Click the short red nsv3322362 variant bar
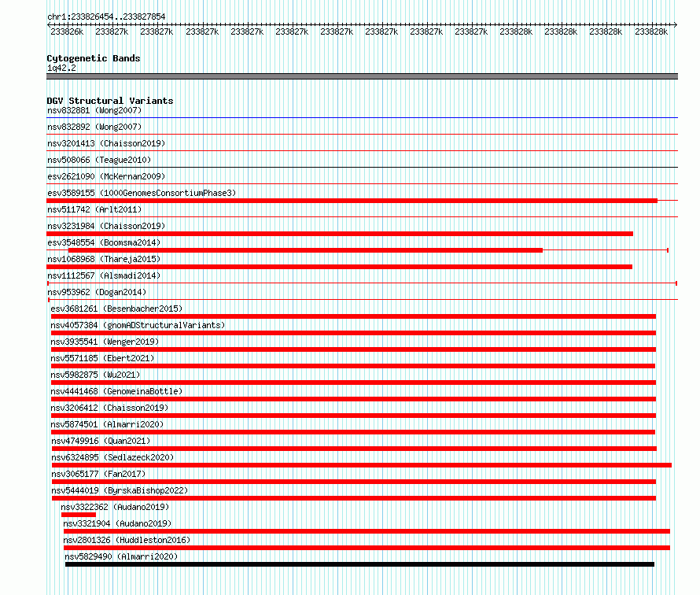 pyautogui.click(x=79, y=515)
